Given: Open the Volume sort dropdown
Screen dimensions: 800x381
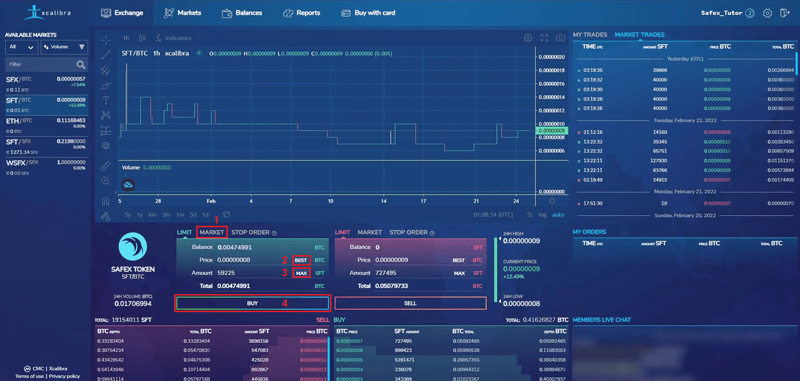Looking at the screenshot, I should 64,47.
